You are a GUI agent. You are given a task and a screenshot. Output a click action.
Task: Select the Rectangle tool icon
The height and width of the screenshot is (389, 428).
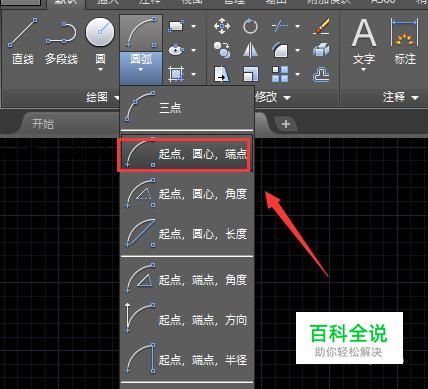click(x=176, y=26)
